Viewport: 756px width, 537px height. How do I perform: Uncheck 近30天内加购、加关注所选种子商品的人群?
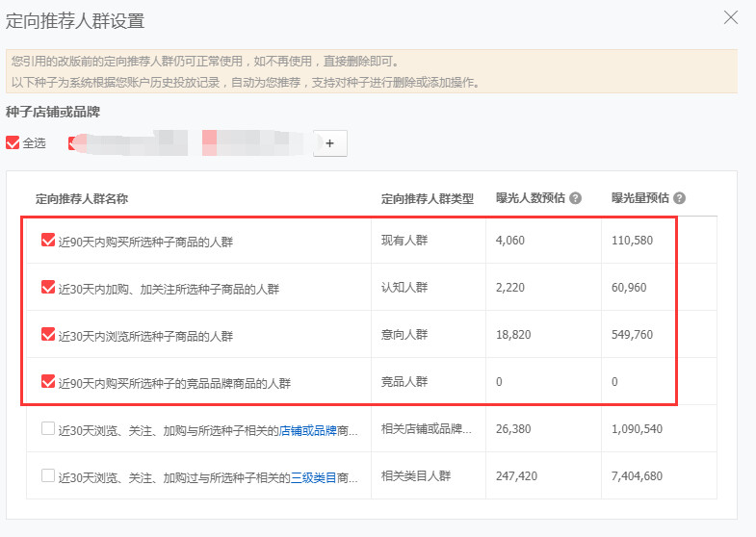coord(48,287)
